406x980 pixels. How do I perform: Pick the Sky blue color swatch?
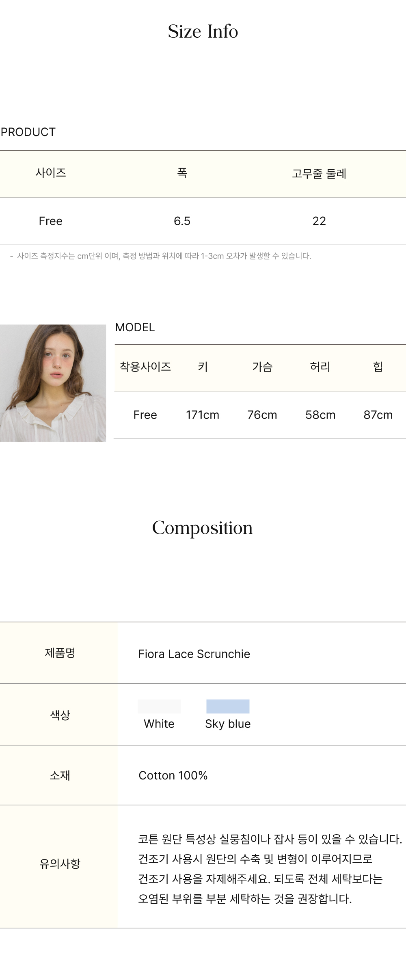(x=228, y=707)
